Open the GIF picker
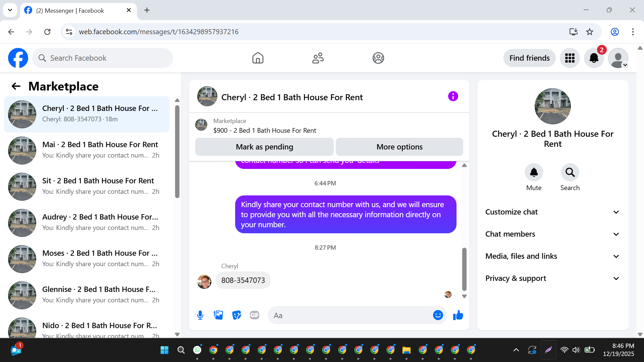 (x=255, y=315)
